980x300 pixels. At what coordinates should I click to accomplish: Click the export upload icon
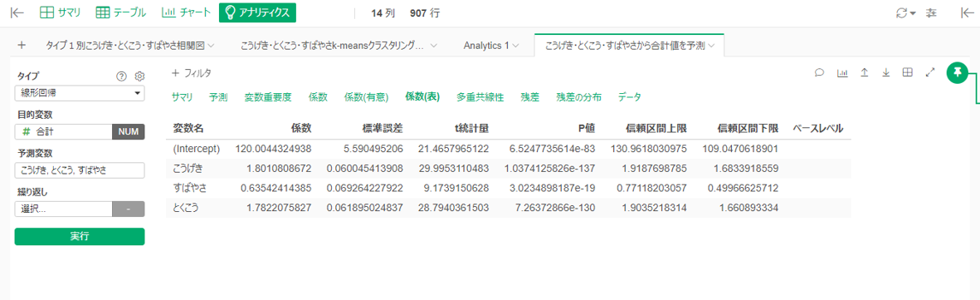point(865,72)
